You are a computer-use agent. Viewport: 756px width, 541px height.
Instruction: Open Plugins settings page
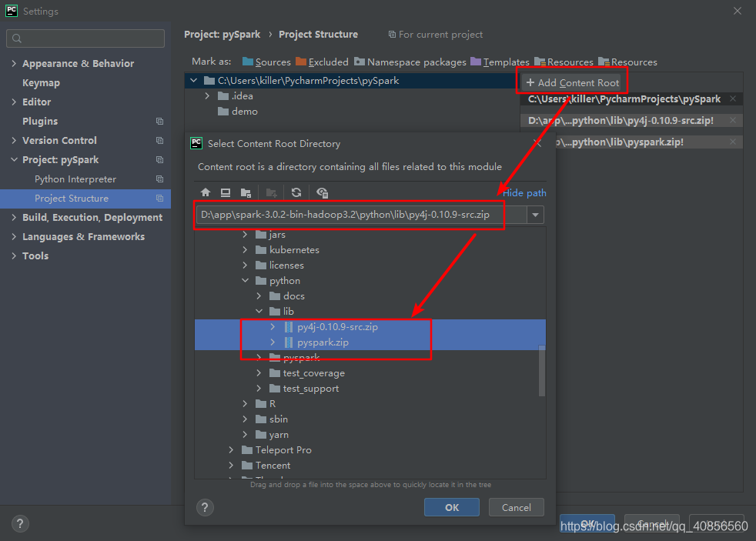[40, 122]
